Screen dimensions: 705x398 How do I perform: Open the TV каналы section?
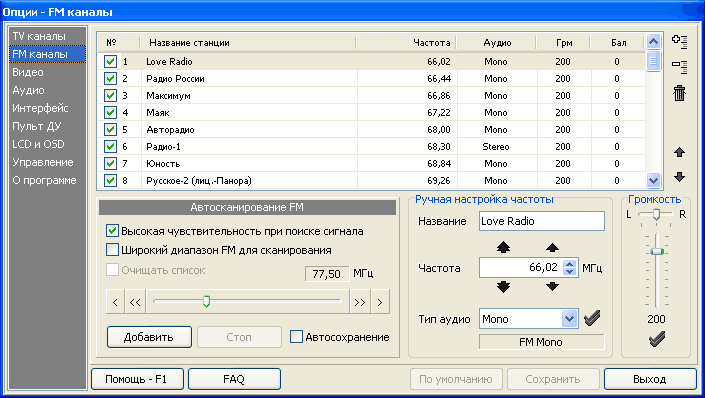39,36
